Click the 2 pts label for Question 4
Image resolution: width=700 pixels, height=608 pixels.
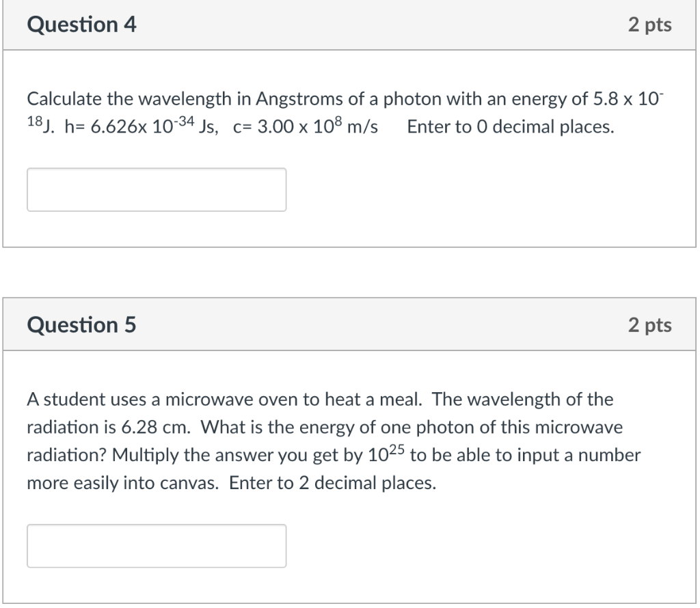coord(651,25)
